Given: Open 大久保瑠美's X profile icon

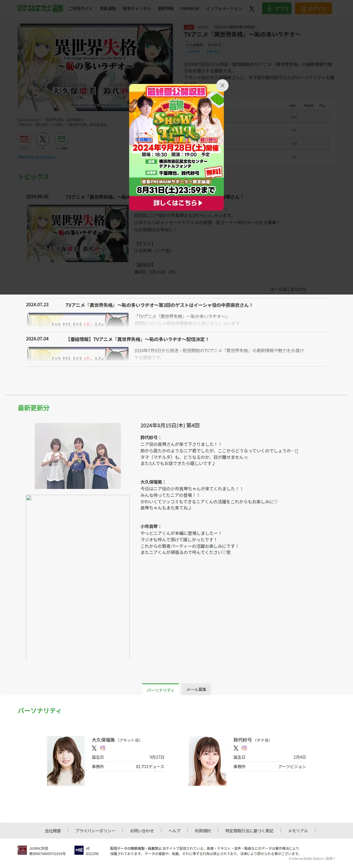Looking at the screenshot, I should point(94,748).
